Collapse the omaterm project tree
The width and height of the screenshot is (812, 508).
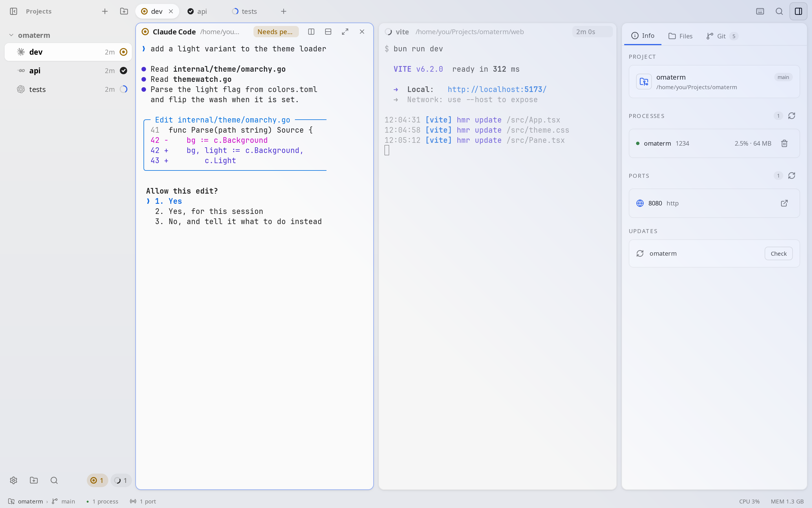click(11, 35)
